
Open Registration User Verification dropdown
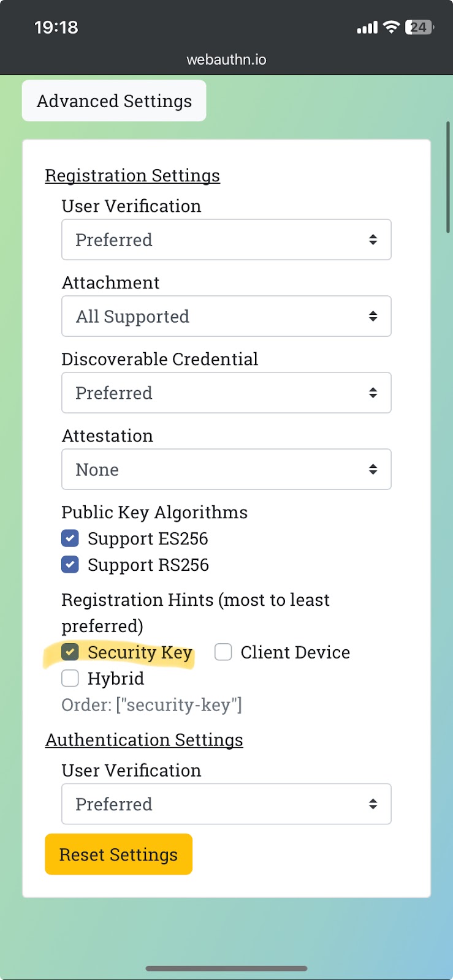(226, 239)
